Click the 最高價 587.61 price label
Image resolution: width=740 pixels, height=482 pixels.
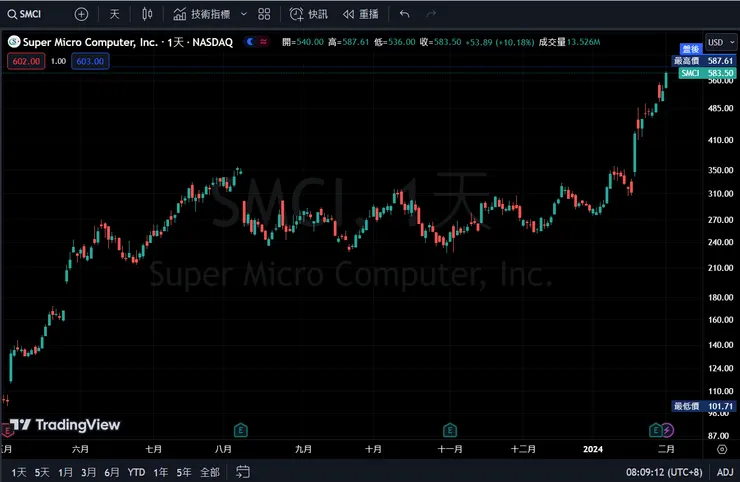click(x=704, y=61)
